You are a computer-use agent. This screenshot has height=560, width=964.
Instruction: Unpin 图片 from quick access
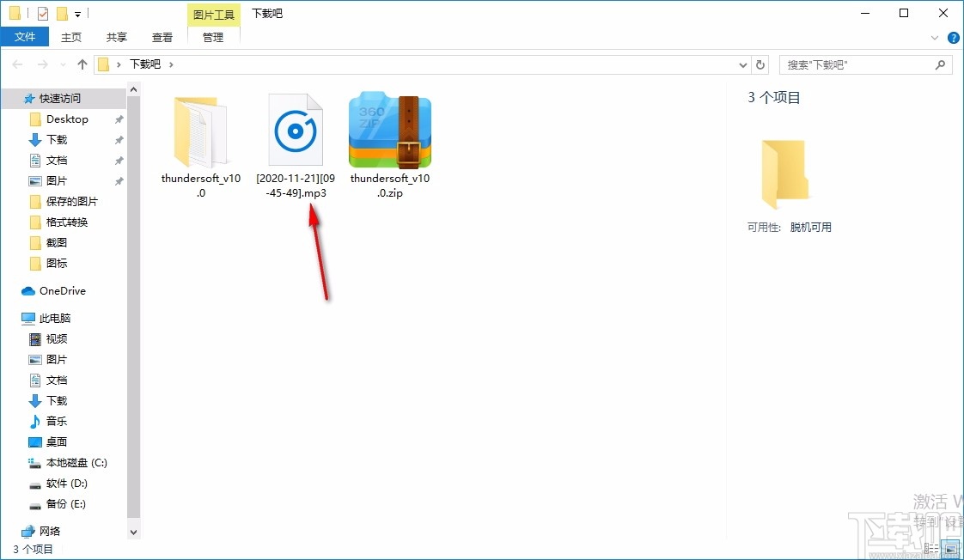[x=119, y=180]
